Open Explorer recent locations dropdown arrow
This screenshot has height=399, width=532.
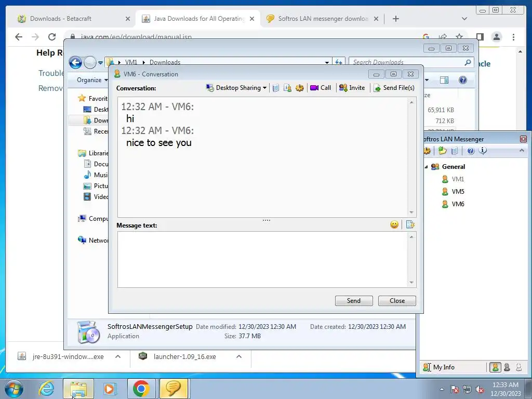(100, 63)
